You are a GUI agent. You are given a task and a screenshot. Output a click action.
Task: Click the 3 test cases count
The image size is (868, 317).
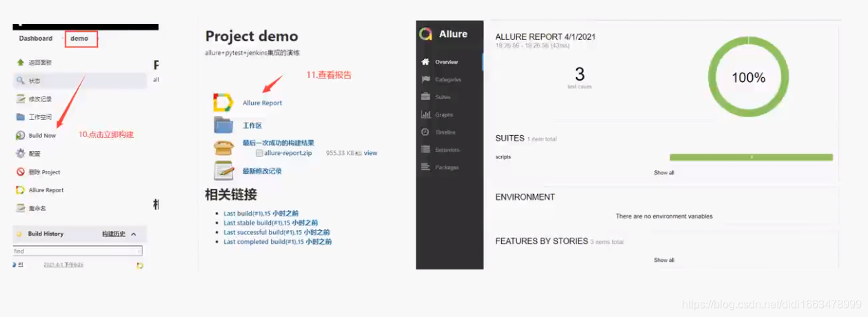[x=580, y=74]
